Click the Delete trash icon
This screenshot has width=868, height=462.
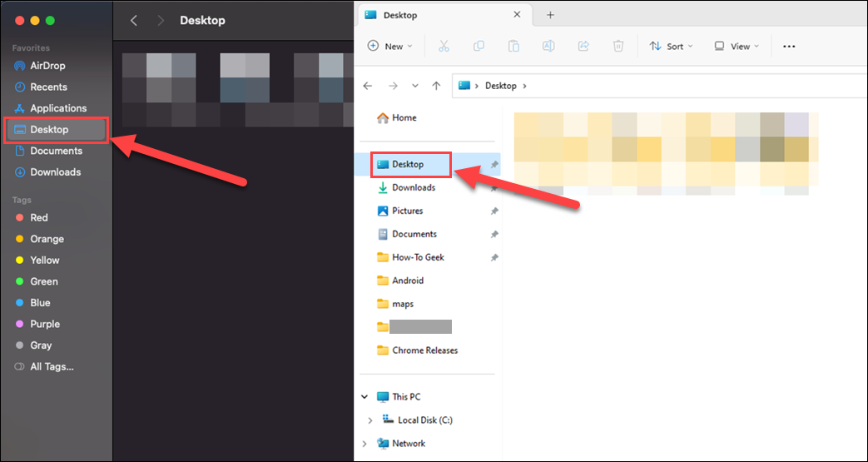618,47
